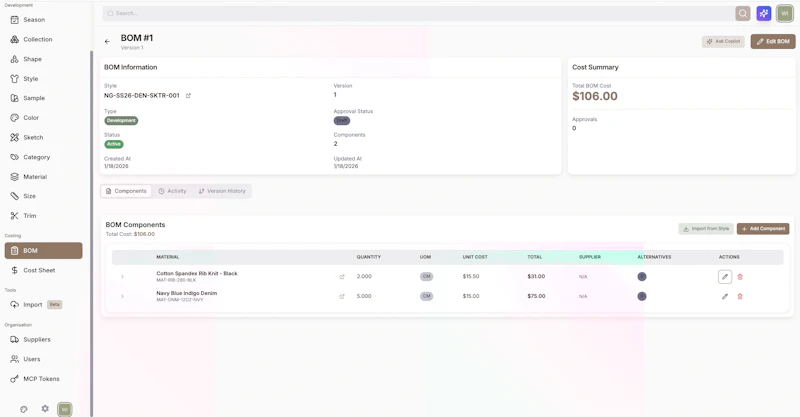Open Cotton Spandex Rib Knit material link icon
Viewport: 800px width, 417px height.
(x=342, y=277)
